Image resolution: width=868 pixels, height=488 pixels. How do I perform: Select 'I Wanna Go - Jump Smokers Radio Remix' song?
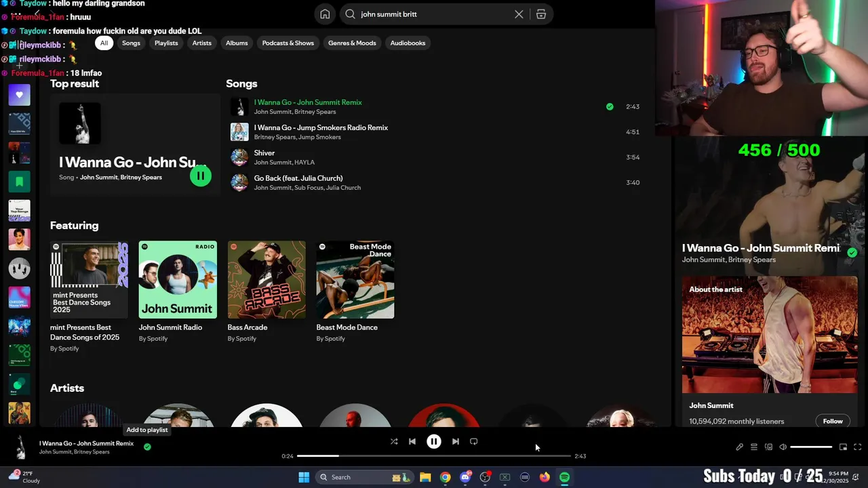coord(321,127)
